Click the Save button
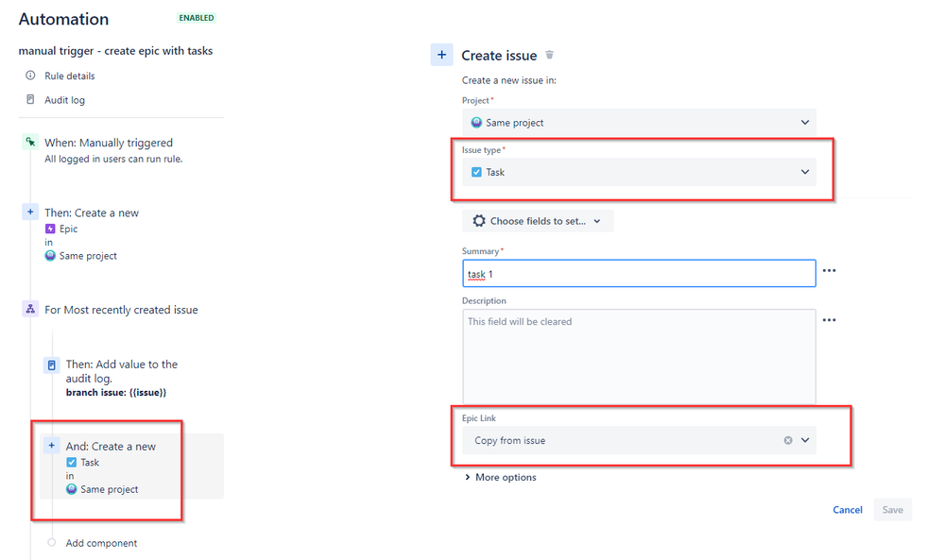This screenshot has width=944, height=560. click(x=892, y=509)
